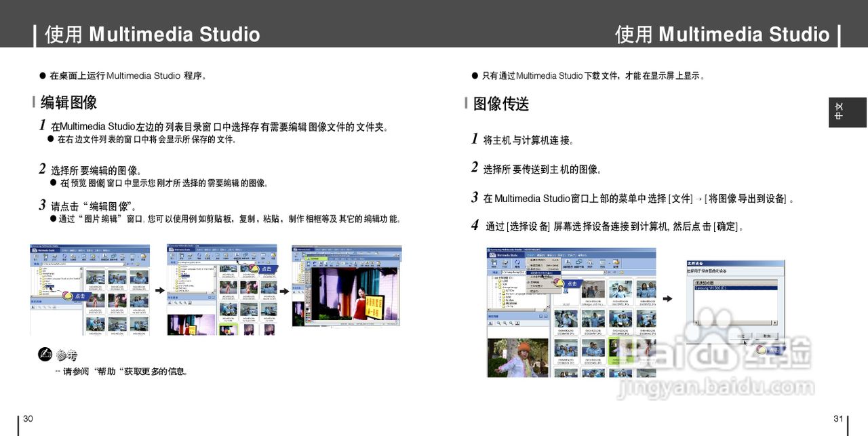The width and height of the screenshot is (868, 436).
Task: Click the device list's left scroll arrow
Action: 696,323
